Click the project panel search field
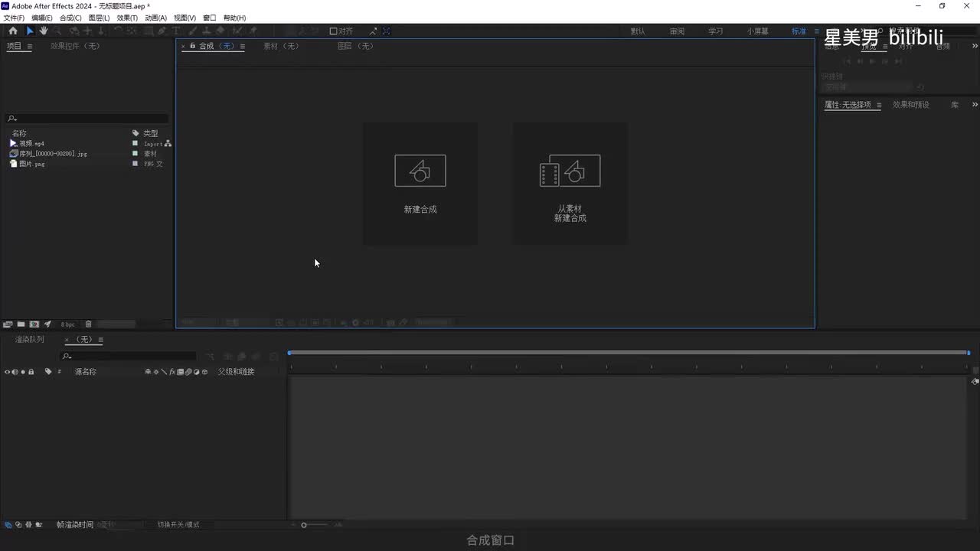 (x=87, y=118)
